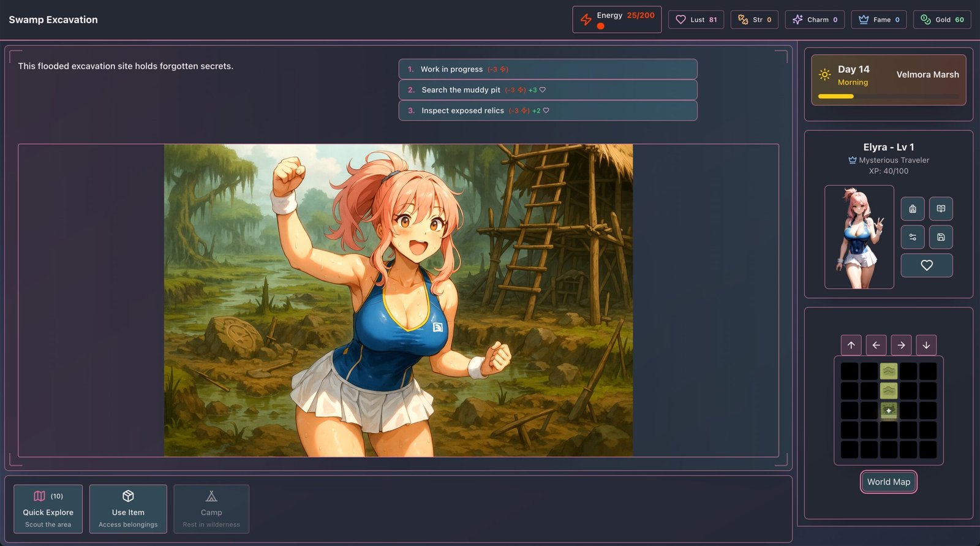Open the settings sliders icon
The height and width of the screenshot is (546, 980).
[x=913, y=237]
